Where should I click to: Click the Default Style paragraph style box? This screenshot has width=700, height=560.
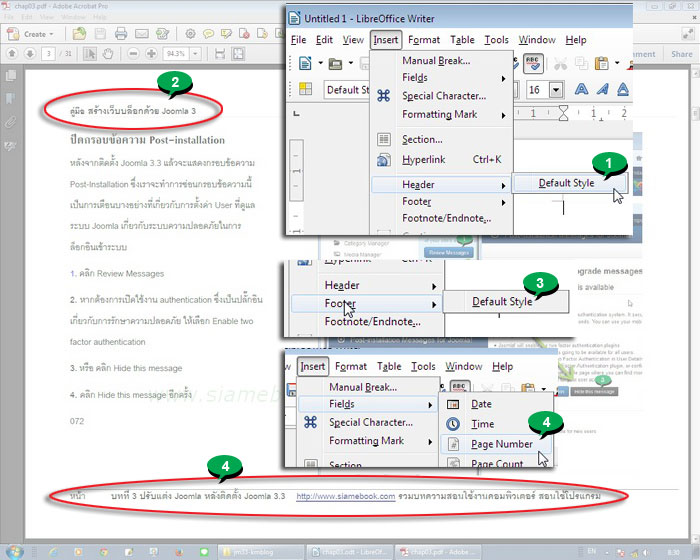[x=346, y=90]
